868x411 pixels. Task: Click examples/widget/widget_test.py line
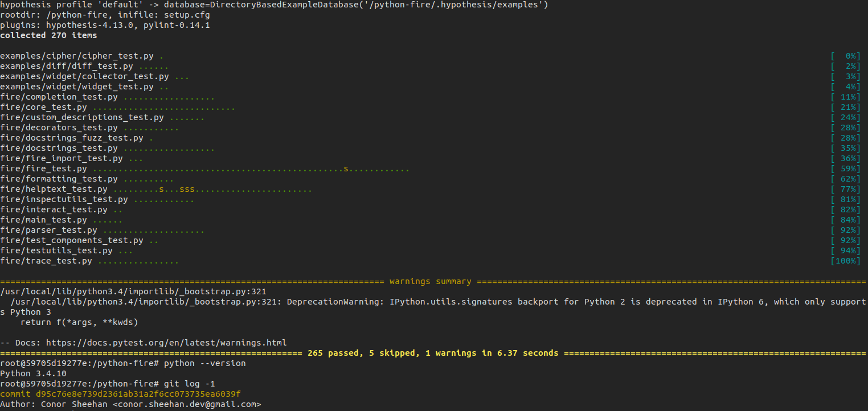[x=77, y=87]
